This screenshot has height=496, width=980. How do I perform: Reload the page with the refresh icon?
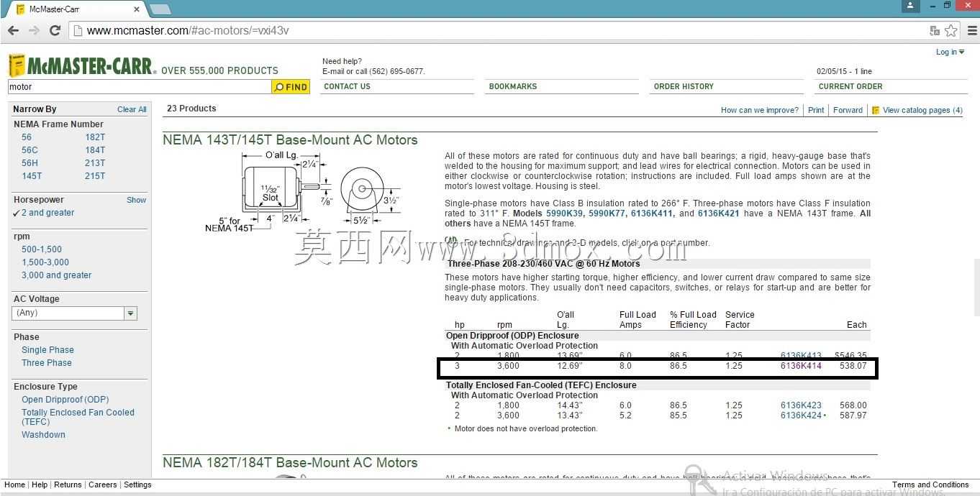55,30
